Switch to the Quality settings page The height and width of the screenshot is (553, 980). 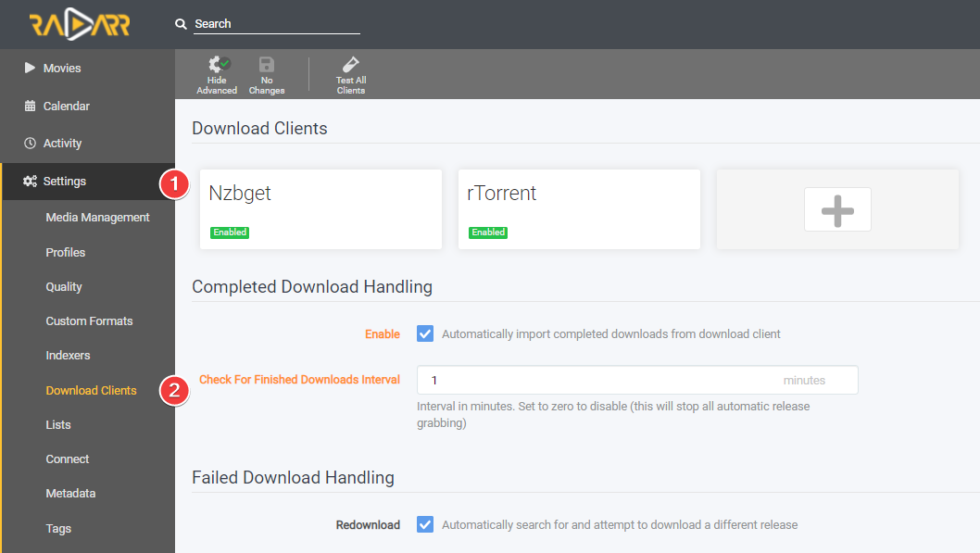63,286
